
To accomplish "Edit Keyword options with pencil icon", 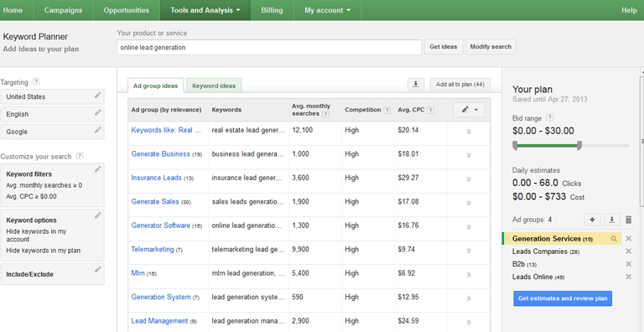I will click(x=97, y=215).
